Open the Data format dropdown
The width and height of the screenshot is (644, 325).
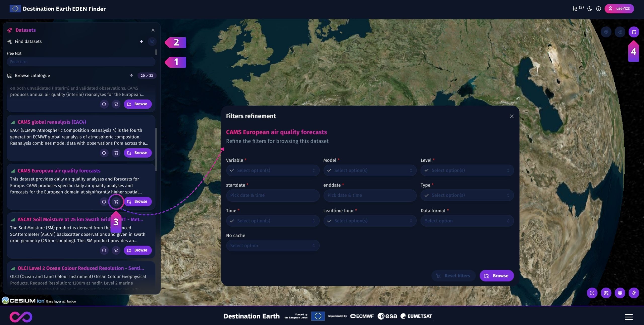pos(467,221)
